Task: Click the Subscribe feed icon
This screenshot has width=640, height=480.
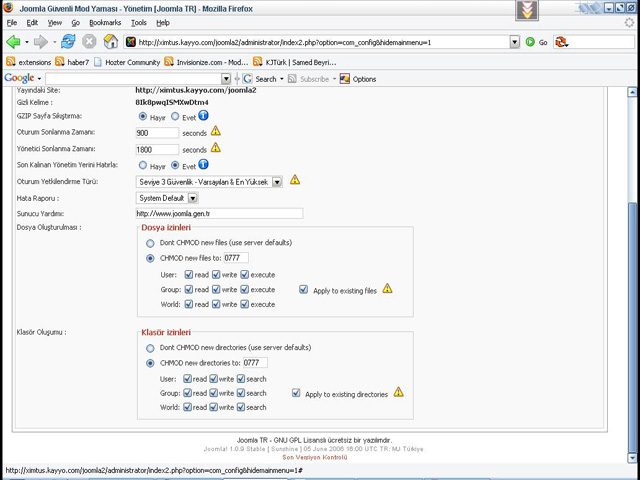Action: point(292,79)
